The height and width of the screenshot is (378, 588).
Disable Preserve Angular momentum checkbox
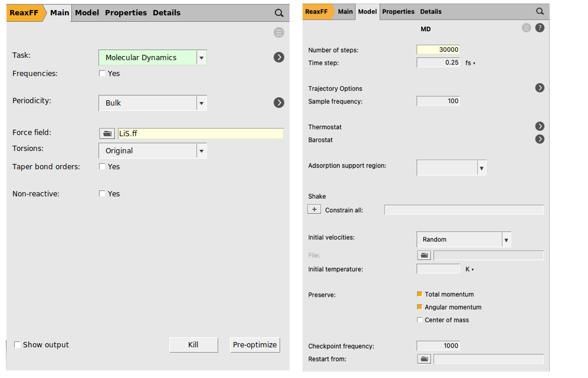pyautogui.click(x=420, y=307)
